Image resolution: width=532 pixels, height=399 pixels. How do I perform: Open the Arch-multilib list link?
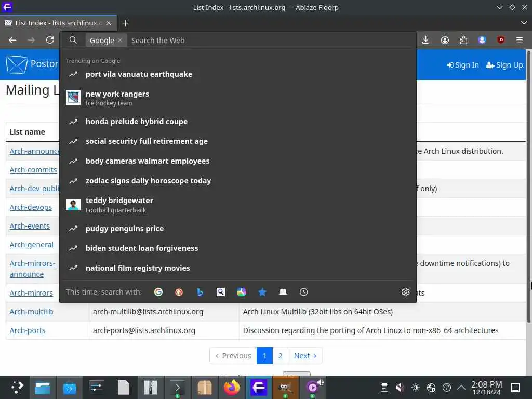coord(32,312)
